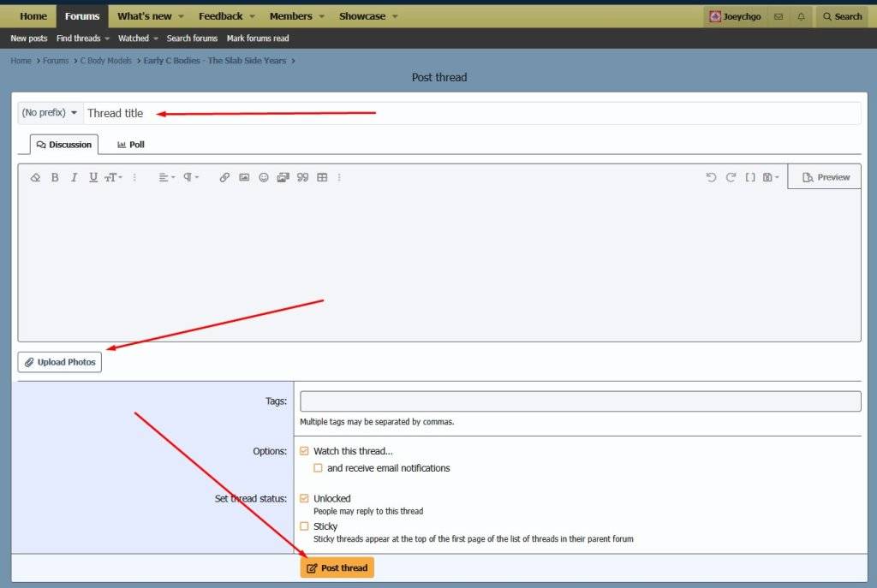Open the smilies emoji picker
The height and width of the screenshot is (588, 877).
point(264,178)
